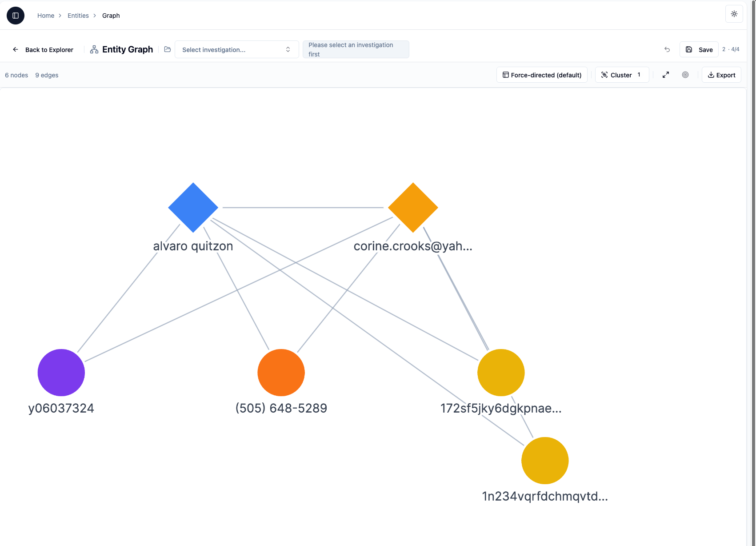Click the Entity Graph node icon beside title

(x=94, y=49)
